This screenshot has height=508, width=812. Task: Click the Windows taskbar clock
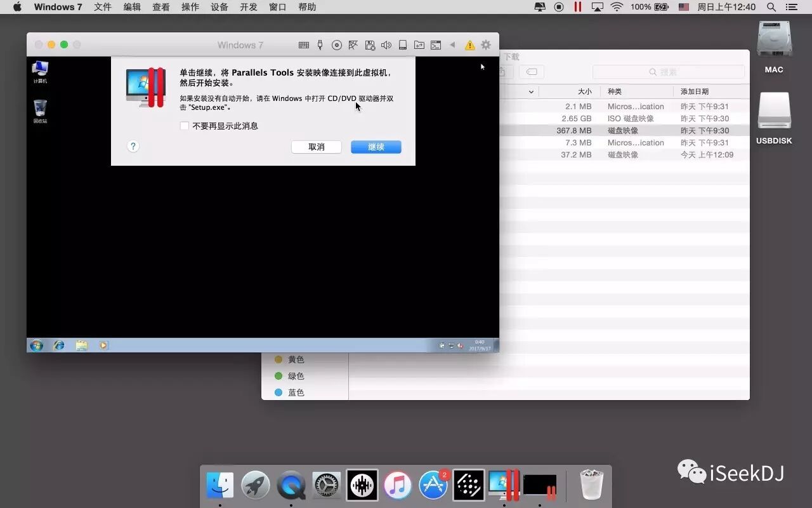(x=480, y=345)
